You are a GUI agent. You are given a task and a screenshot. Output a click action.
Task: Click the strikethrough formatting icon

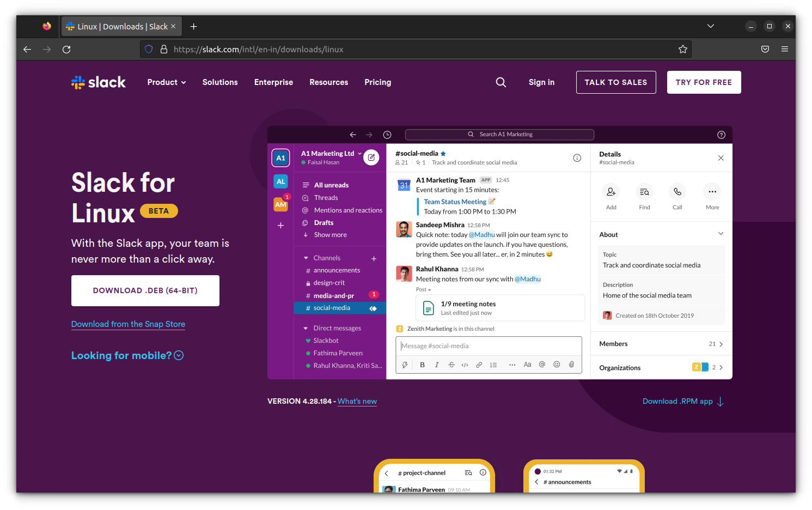click(x=451, y=365)
